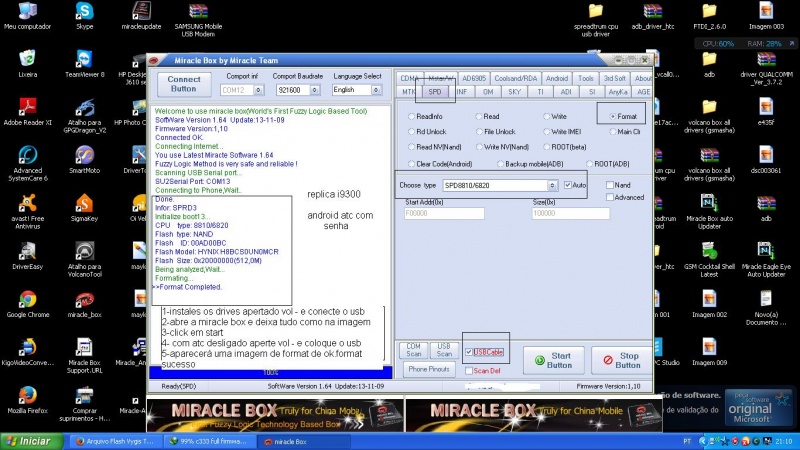The width and height of the screenshot is (800, 450).
Task: Click the Start Button
Action: (x=554, y=360)
